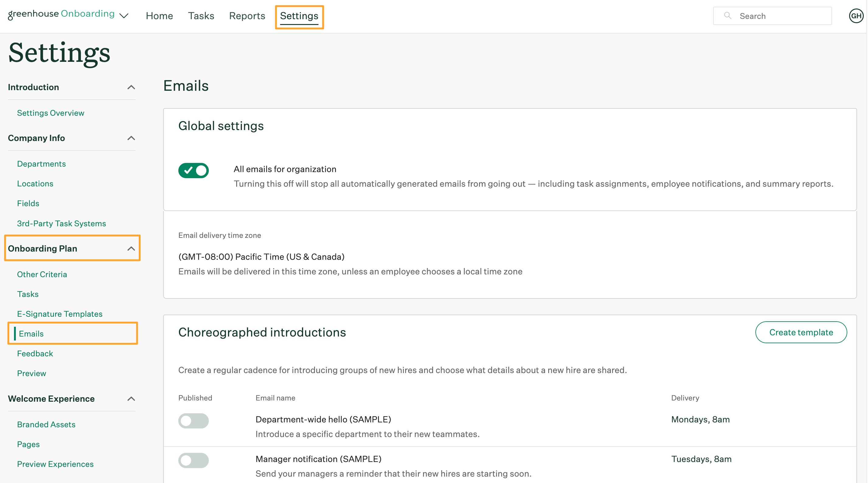The height and width of the screenshot is (483, 868).
Task: Click the Feedback sidebar link
Action: 35,353
